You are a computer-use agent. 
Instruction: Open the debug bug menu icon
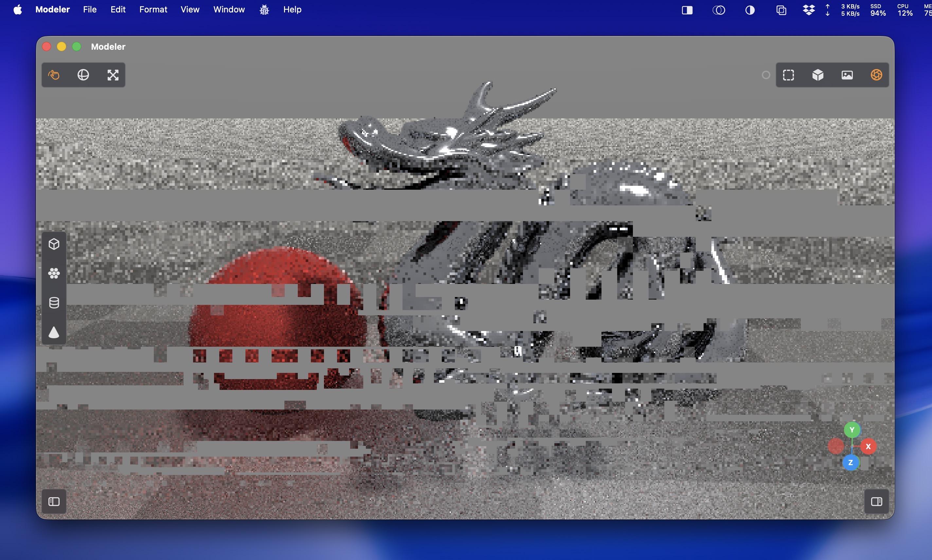pyautogui.click(x=264, y=9)
